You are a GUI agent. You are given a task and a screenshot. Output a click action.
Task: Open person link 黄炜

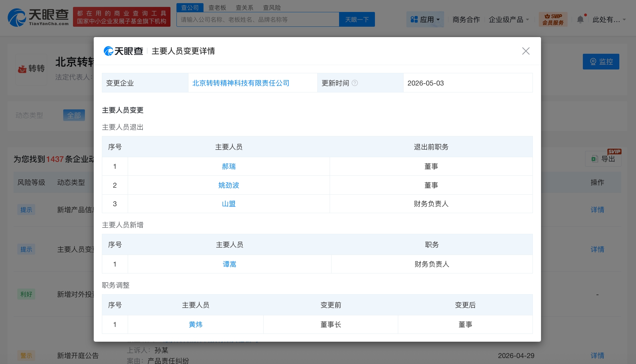tap(195, 324)
